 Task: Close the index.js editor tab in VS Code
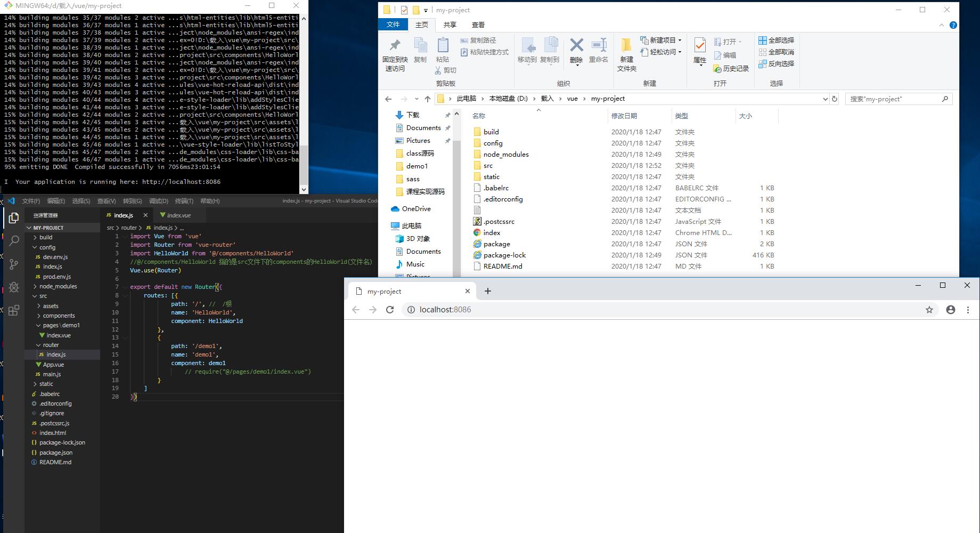coord(145,215)
